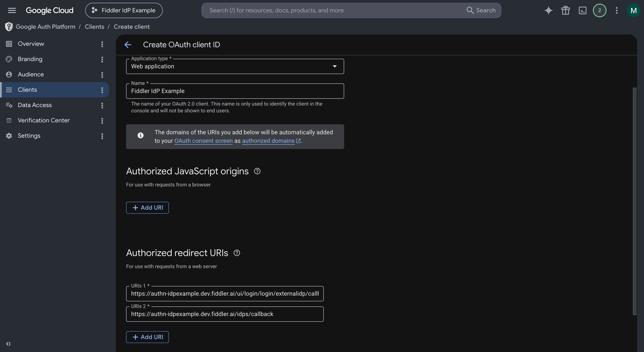Open Overview row three-dot menu

[x=102, y=44]
